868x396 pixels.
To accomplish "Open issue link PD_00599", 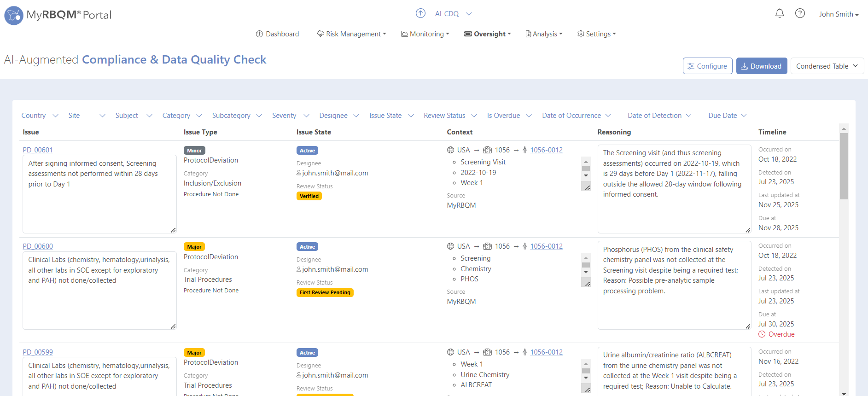I will 38,352.
